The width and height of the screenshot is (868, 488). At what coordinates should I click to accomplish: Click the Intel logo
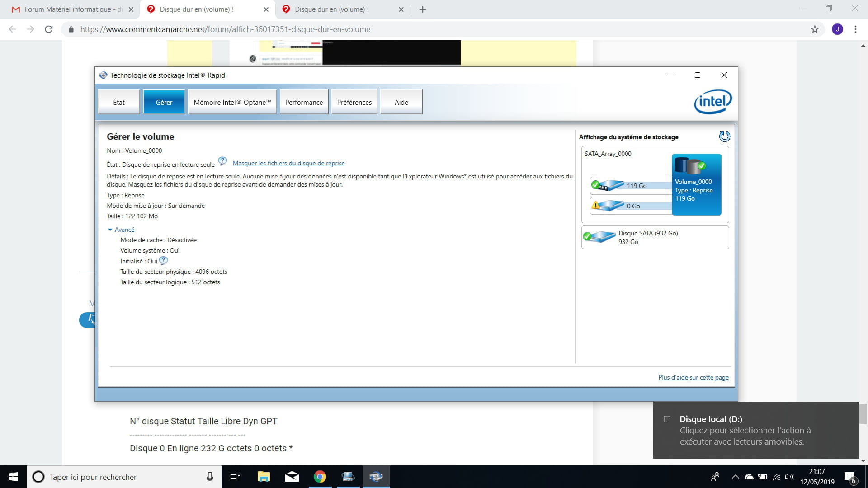[713, 102]
